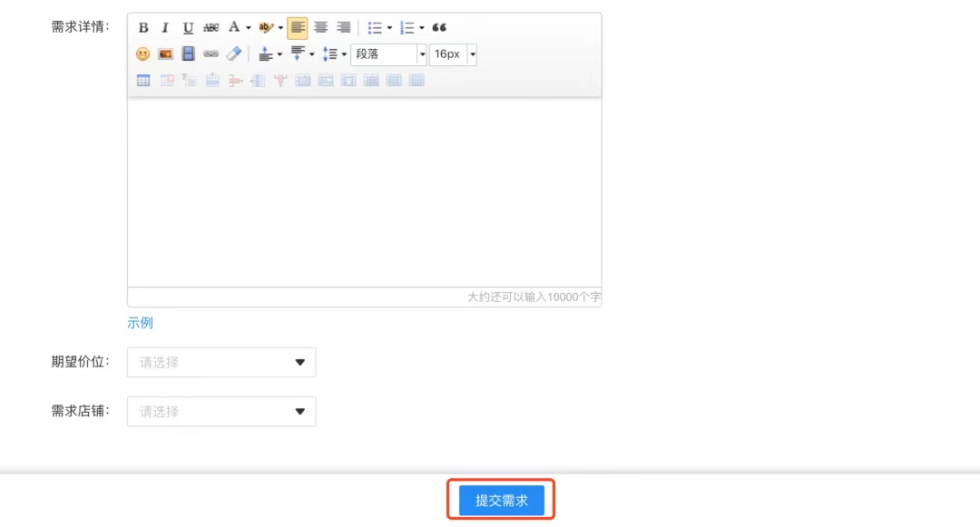Open the 段落 paragraph format dropdown

[x=388, y=54]
